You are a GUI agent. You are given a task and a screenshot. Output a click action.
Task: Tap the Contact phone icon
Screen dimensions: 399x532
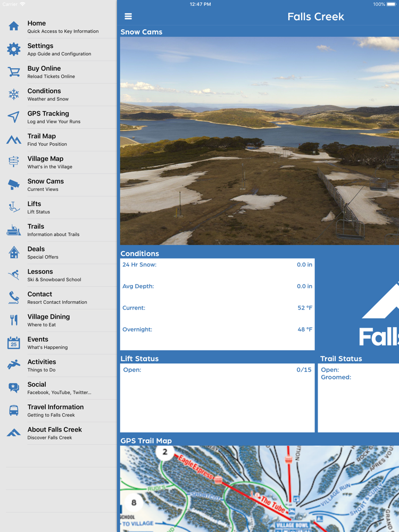click(14, 297)
